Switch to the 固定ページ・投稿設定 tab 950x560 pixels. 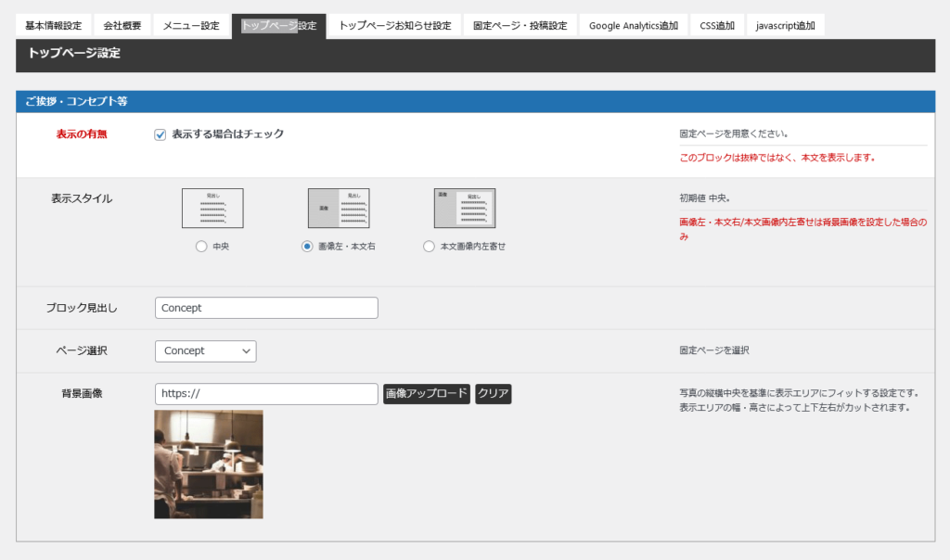click(x=520, y=26)
